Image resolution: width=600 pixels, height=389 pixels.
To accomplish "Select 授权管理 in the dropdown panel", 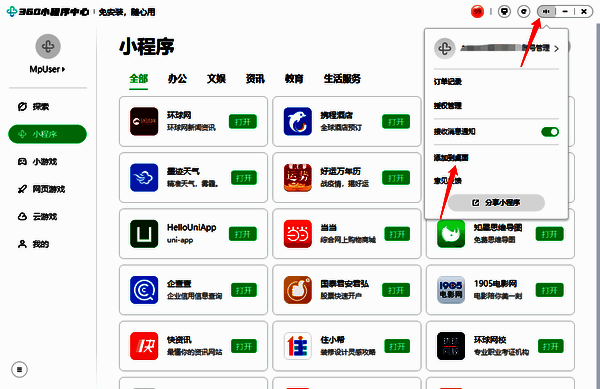I will [448, 106].
